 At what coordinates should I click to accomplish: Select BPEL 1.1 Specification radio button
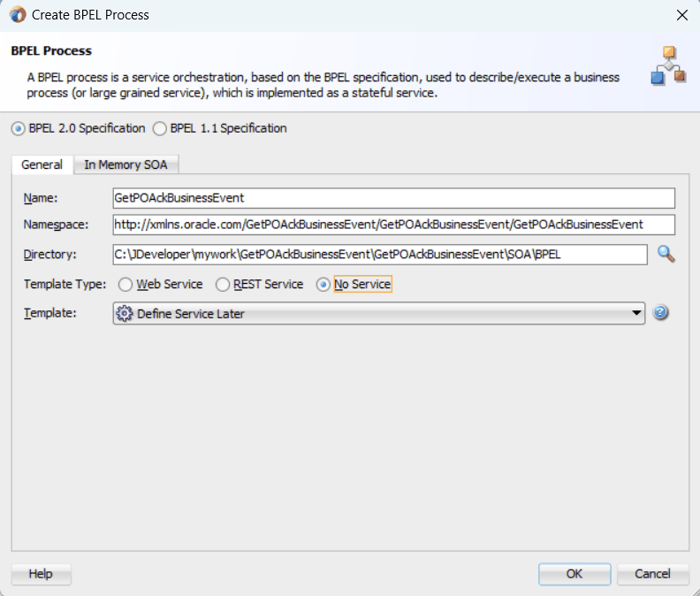[160, 129]
